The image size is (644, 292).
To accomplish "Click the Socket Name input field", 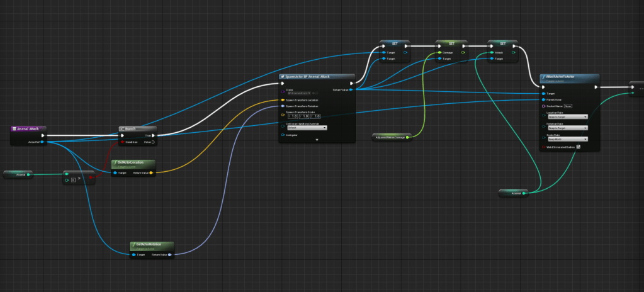I will pos(567,106).
